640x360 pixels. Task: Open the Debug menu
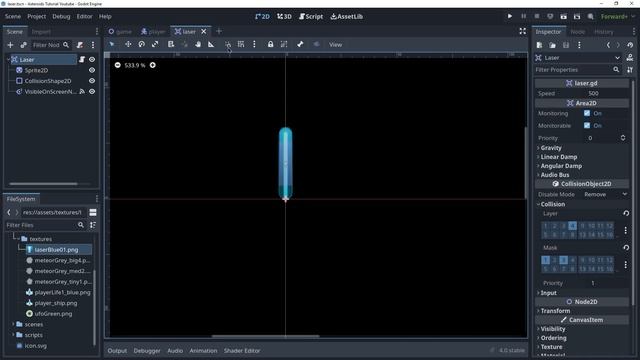[x=61, y=16]
